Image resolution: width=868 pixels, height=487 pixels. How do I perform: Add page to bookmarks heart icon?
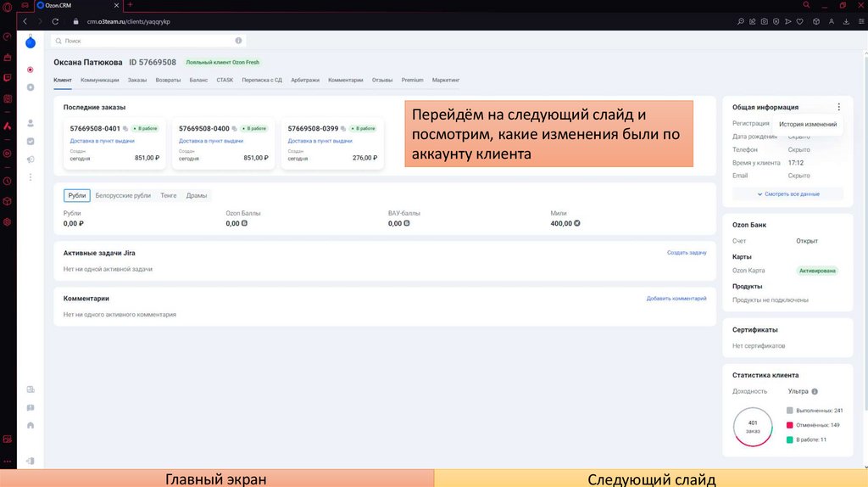[800, 21]
